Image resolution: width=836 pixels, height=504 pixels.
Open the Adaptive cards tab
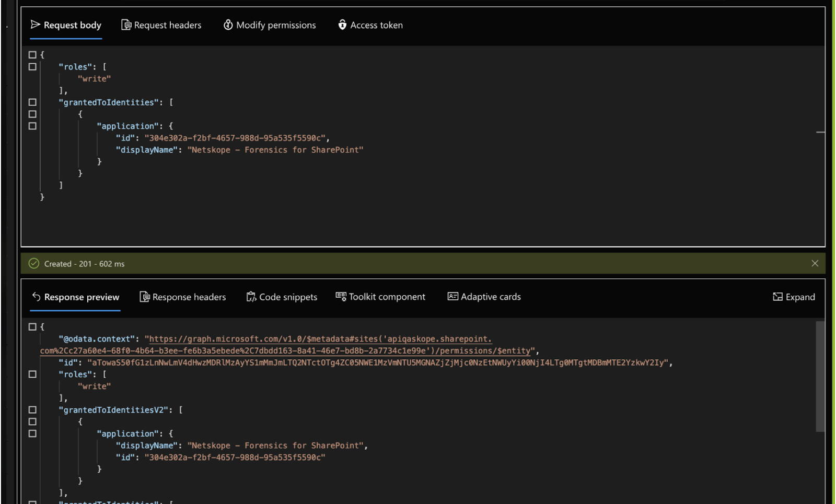[484, 297]
